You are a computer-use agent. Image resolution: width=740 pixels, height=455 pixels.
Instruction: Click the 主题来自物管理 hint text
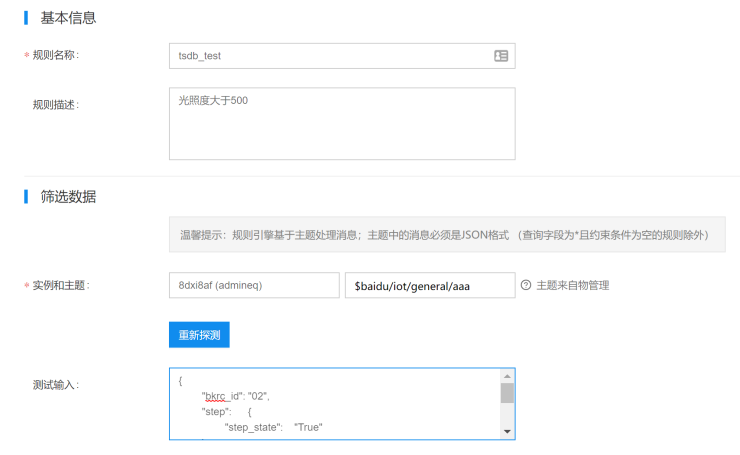pyautogui.click(x=572, y=285)
